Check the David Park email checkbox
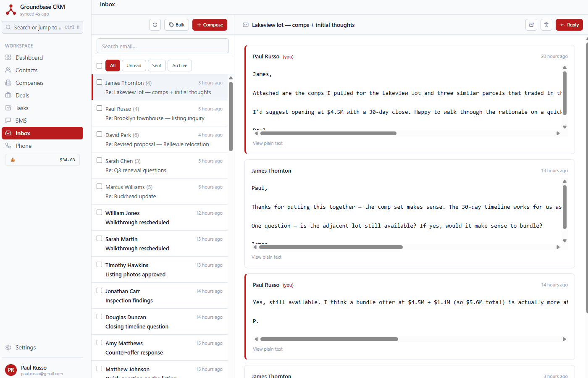Viewport: 588px width, 378px height. pos(100,134)
